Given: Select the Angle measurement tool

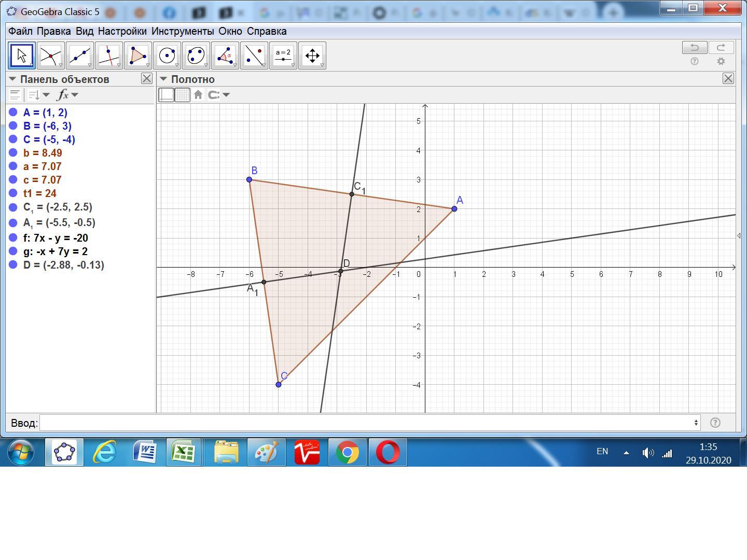Looking at the screenshot, I should tap(225, 55).
